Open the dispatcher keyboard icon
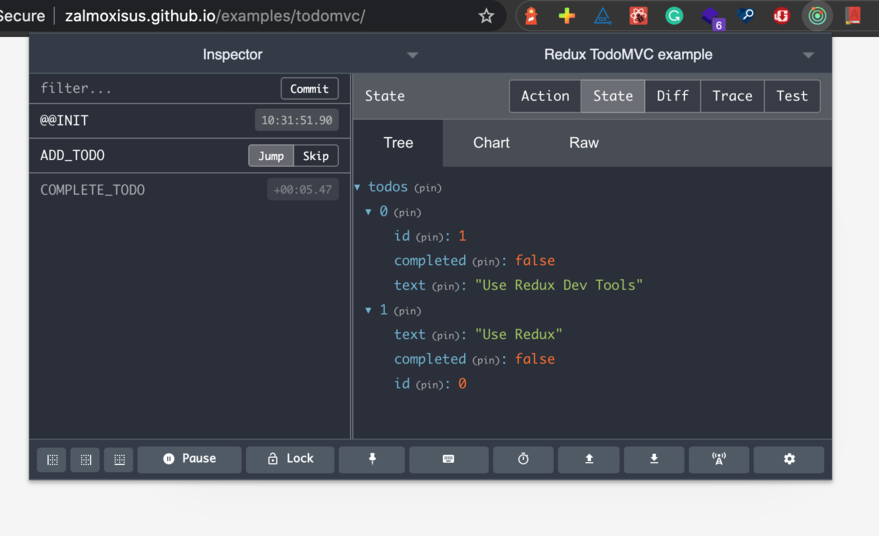Screen dimensions: 879x536 tap(448, 459)
